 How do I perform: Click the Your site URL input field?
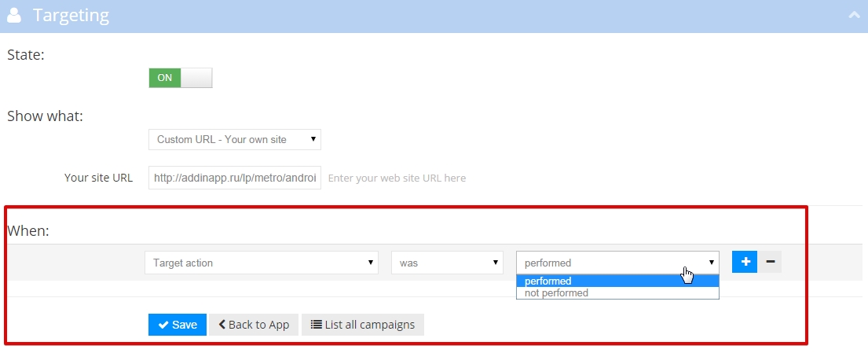(234, 178)
